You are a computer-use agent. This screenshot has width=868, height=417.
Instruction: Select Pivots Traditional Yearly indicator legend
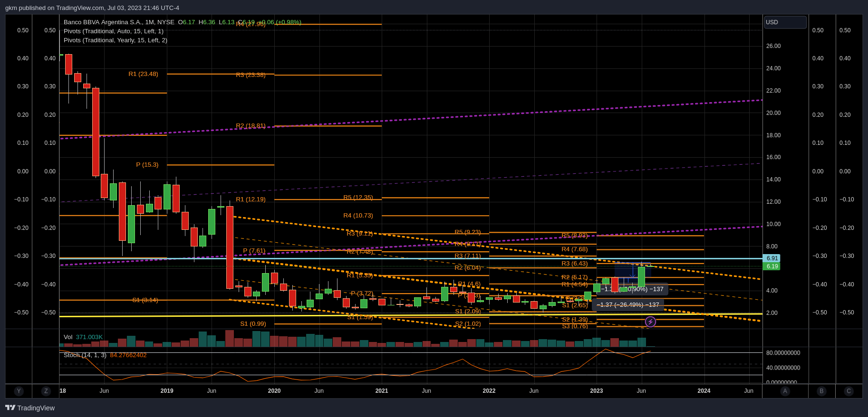[116, 40]
